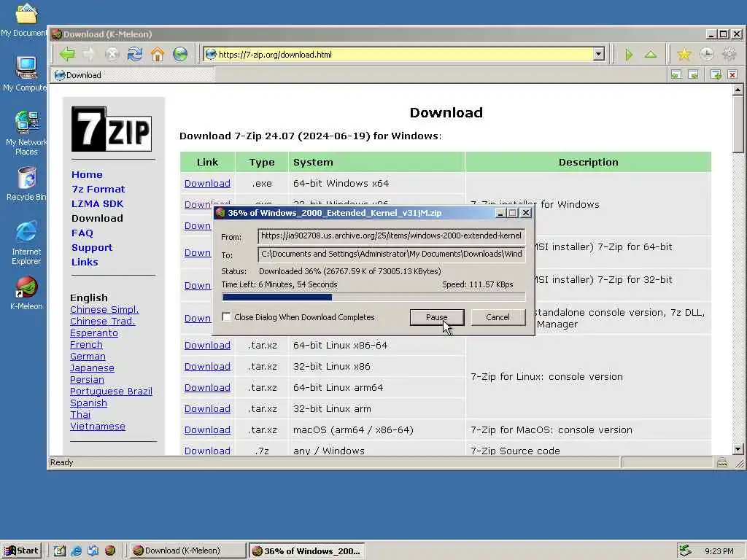747x560 pixels.
Task: Click the Show Desktop quick launch icon
Action: click(60, 551)
